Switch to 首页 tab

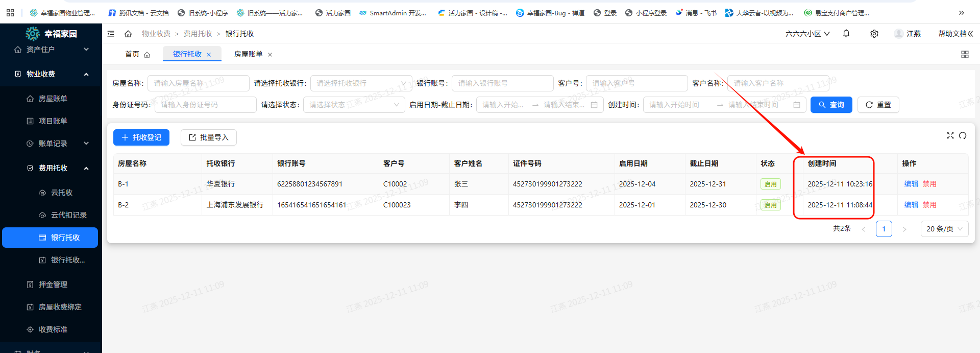pos(137,54)
